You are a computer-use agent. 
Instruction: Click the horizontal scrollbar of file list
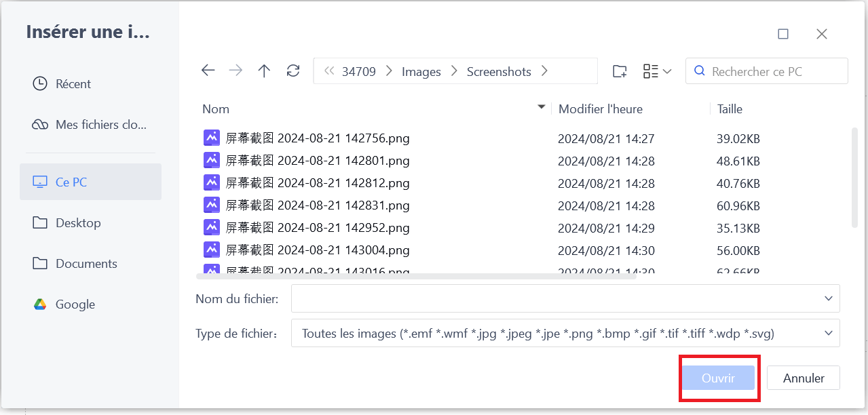pos(415,277)
